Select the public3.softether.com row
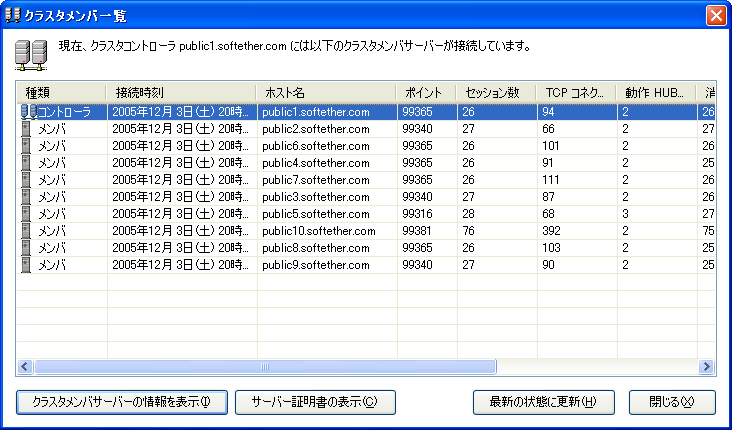 pyautogui.click(x=366, y=197)
